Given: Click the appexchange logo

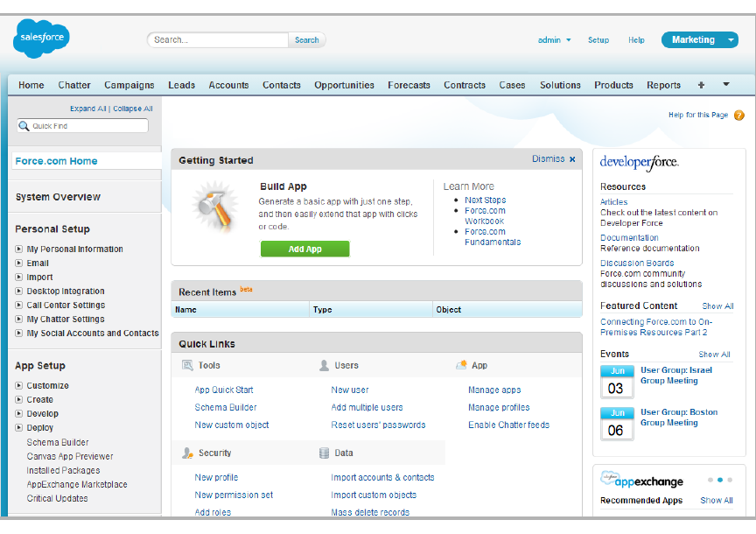Looking at the screenshot, I should [641, 480].
